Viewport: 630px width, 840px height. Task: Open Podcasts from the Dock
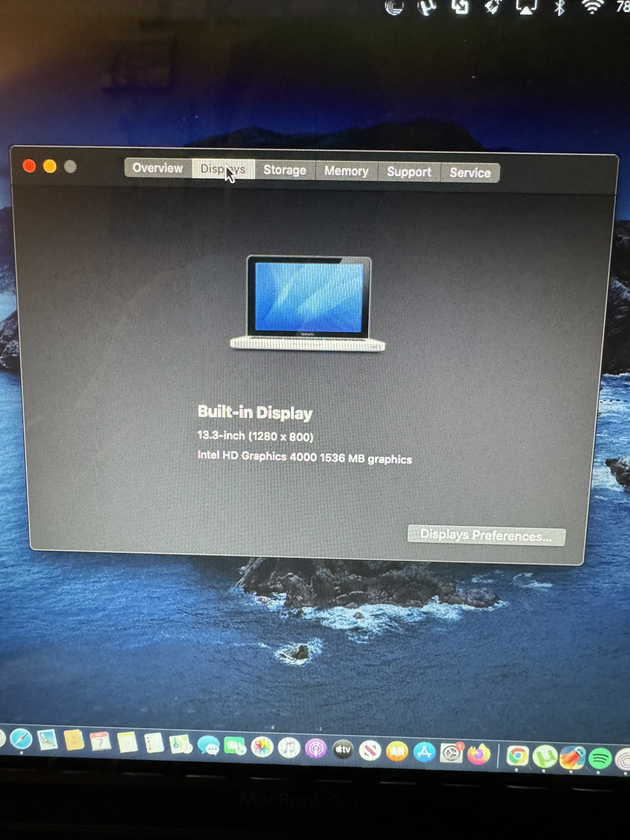click(316, 749)
